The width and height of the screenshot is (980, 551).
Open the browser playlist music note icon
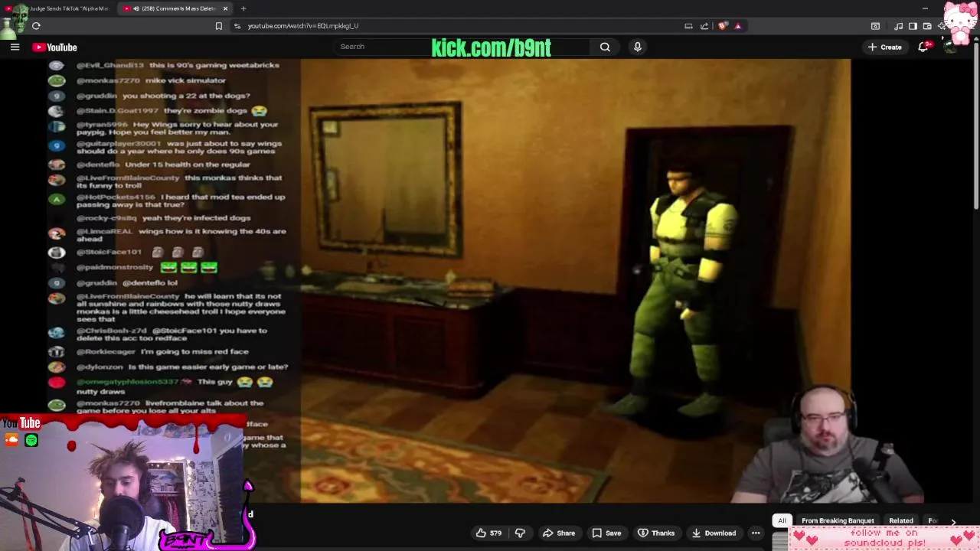[x=898, y=26]
